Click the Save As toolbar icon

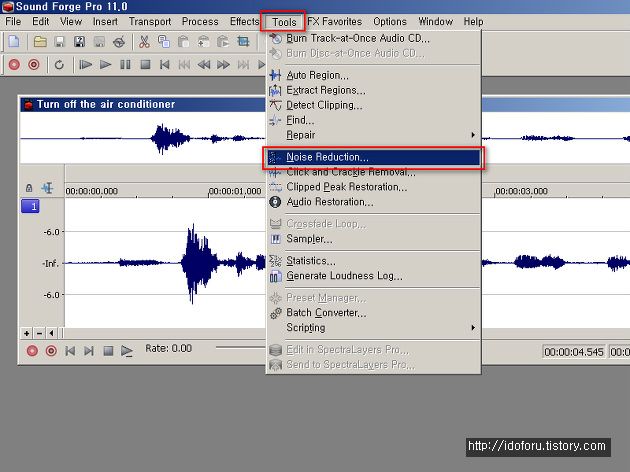point(79,42)
